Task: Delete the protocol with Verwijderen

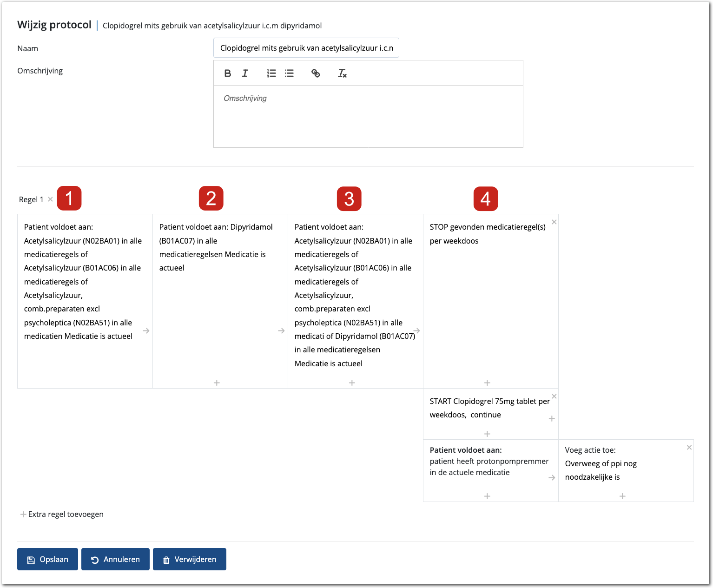Action: pyautogui.click(x=190, y=559)
